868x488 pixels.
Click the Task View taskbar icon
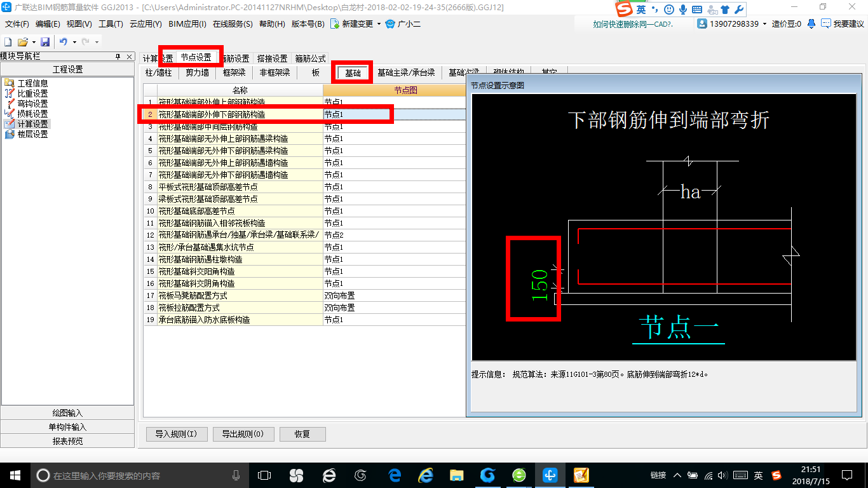[264, 475]
